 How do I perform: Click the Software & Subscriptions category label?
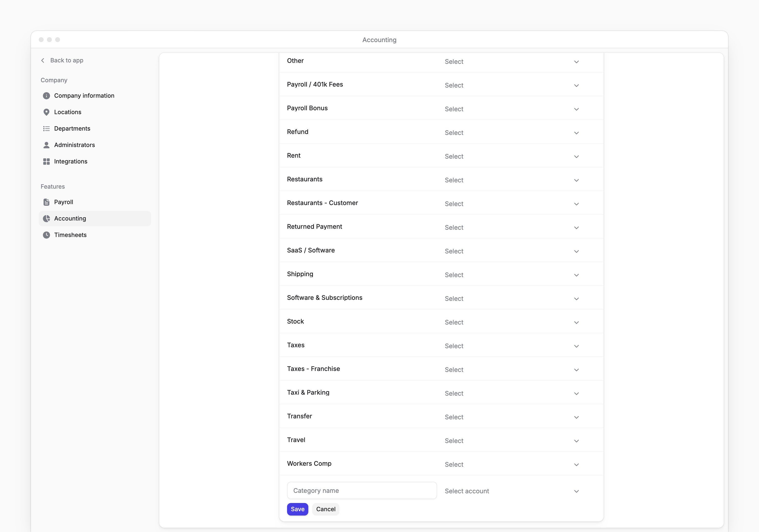tap(325, 298)
